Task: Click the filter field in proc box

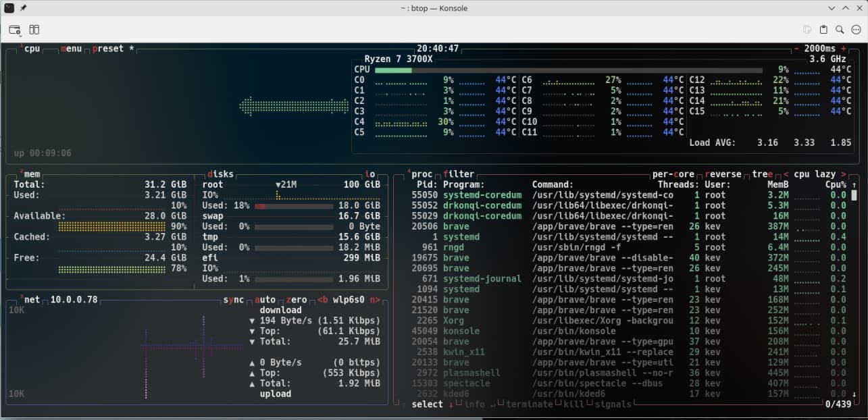Action: tap(459, 174)
